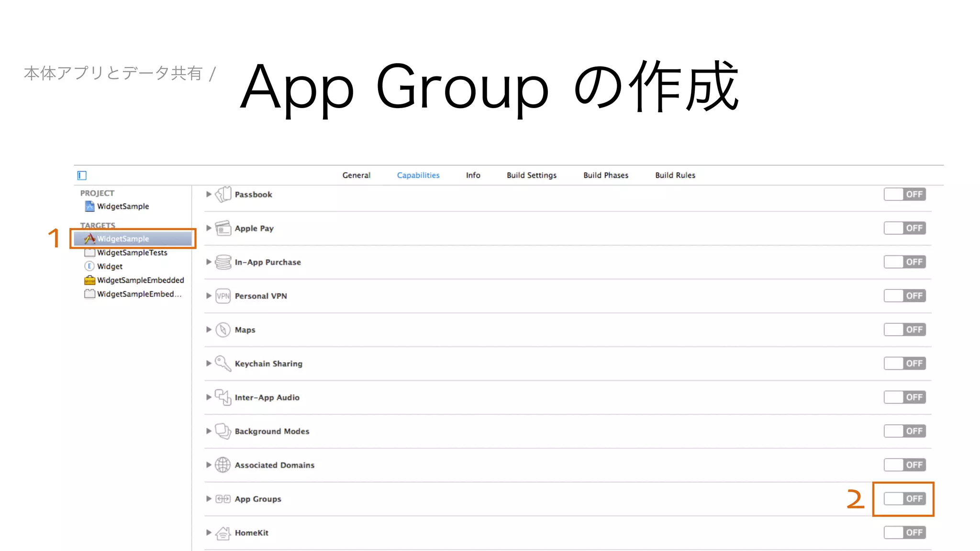Toggle the Apple Pay switch

pyautogui.click(x=904, y=228)
